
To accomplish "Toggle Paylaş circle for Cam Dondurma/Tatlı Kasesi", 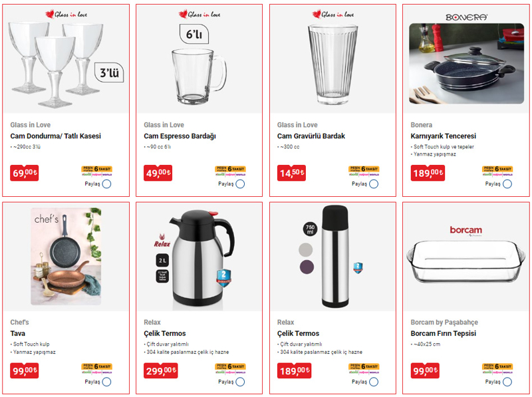I will (x=106, y=184).
